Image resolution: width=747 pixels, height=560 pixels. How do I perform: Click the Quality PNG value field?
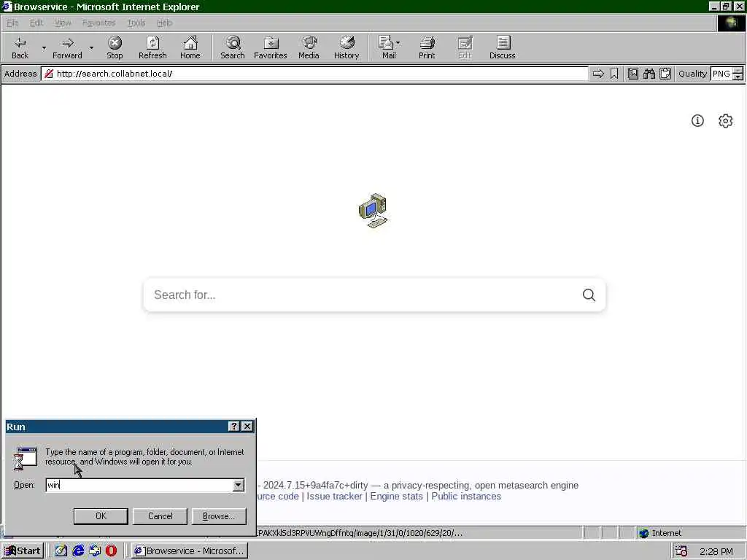721,74
